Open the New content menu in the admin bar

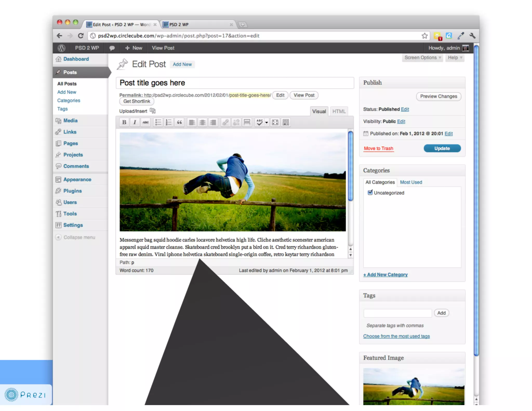(x=134, y=48)
